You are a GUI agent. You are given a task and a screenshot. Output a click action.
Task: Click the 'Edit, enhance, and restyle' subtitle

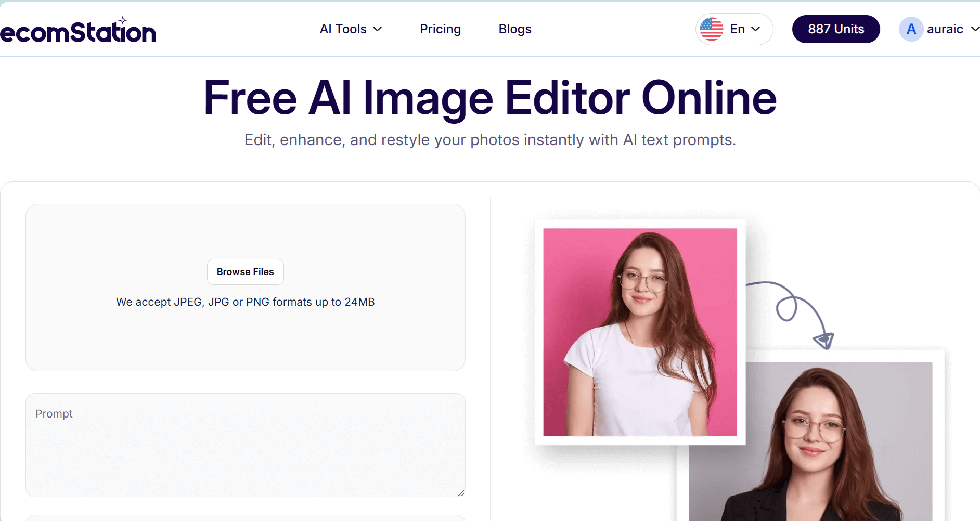[490, 140]
